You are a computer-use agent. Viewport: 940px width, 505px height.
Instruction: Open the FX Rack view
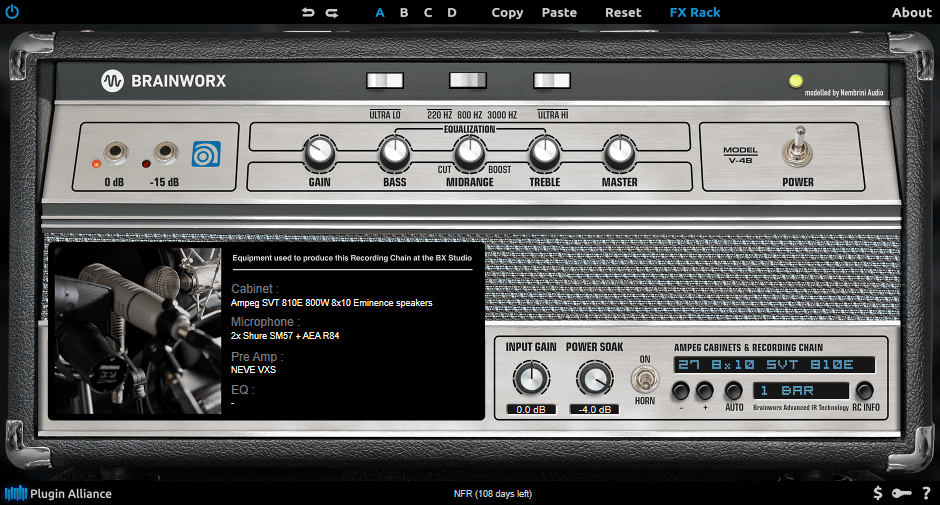pyautogui.click(x=695, y=13)
